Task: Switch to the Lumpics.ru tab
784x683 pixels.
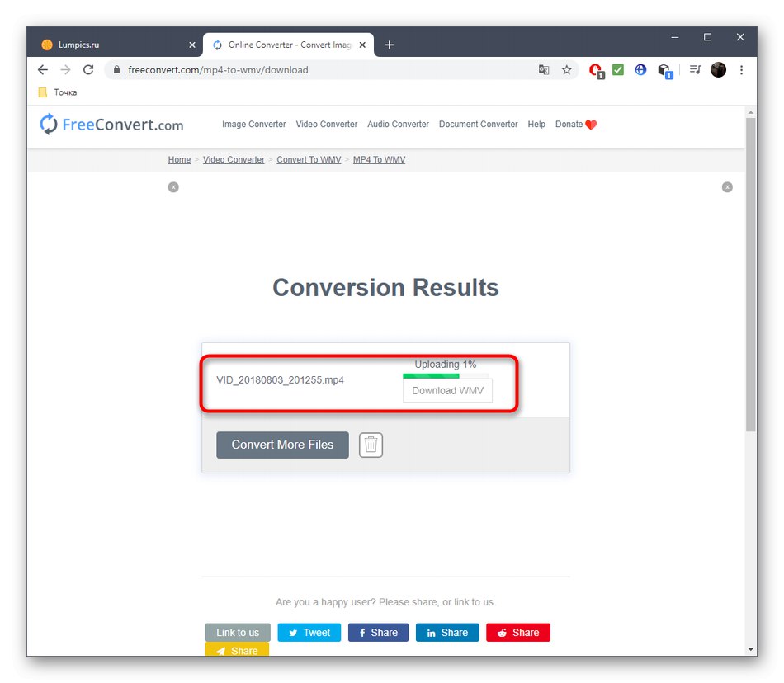Action: (116, 45)
